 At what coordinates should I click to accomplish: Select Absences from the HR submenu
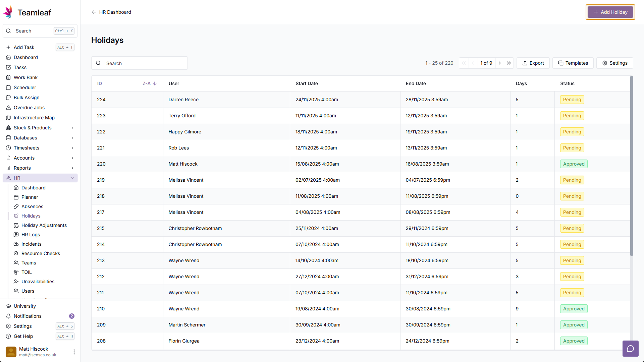(32, 206)
